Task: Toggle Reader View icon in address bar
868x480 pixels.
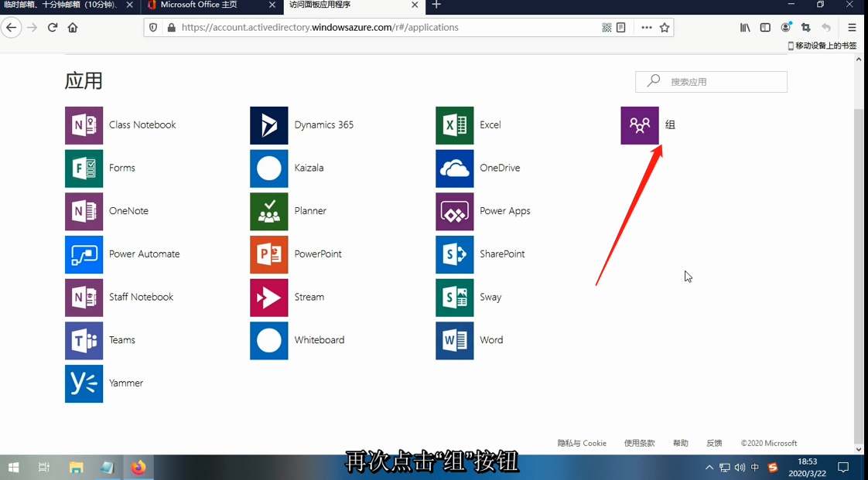Action: [621, 27]
